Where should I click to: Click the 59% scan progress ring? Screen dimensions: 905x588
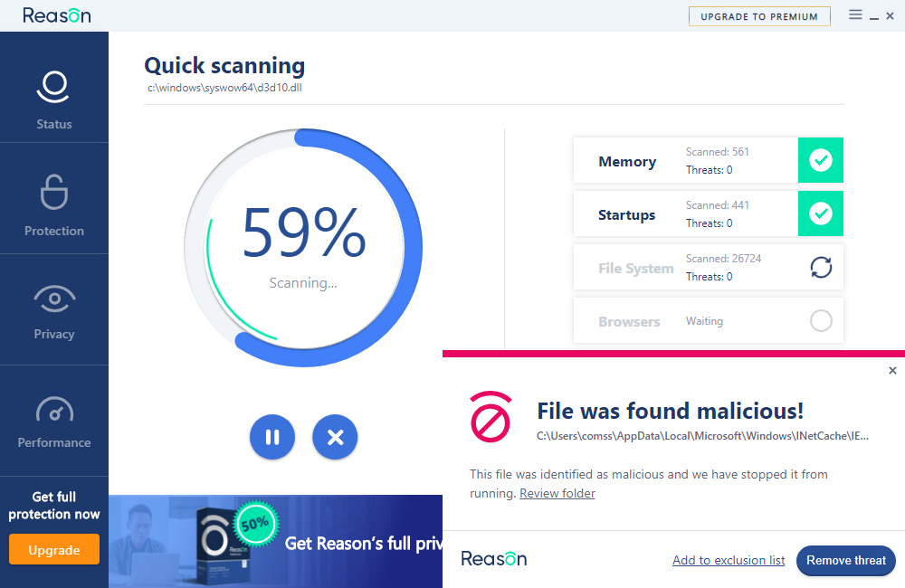click(x=303, y=248)
